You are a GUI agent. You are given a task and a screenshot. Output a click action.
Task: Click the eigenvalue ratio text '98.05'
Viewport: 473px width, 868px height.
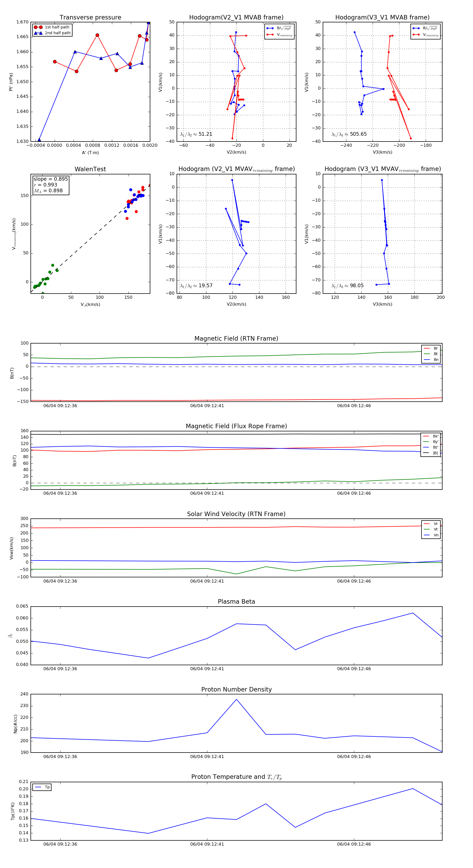pos(357,286)
